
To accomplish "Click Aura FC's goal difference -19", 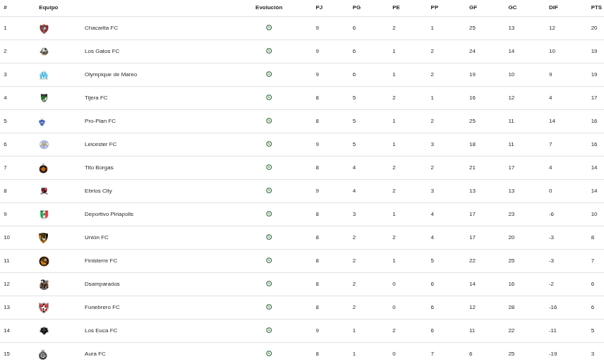I will click(552, 354).
